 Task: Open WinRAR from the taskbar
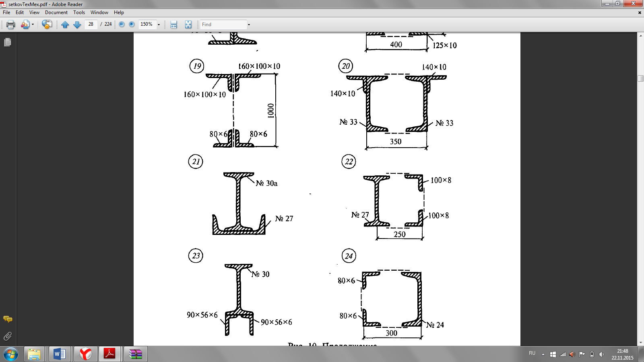(x=135, y=354)
